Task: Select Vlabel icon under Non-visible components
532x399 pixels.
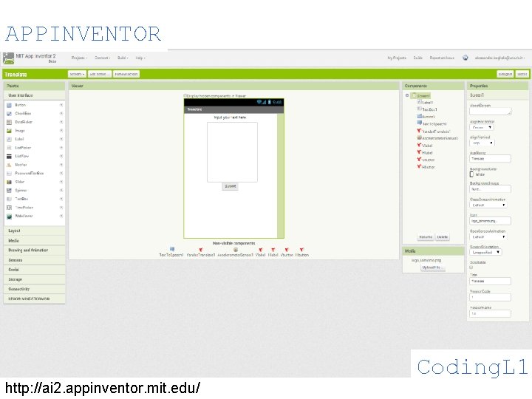Action: (x=261, y=250)
